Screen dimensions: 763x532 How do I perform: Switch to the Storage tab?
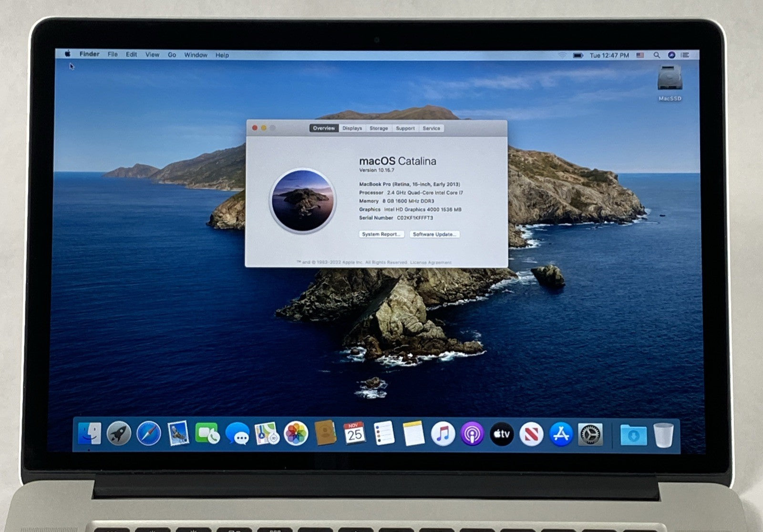379,128
